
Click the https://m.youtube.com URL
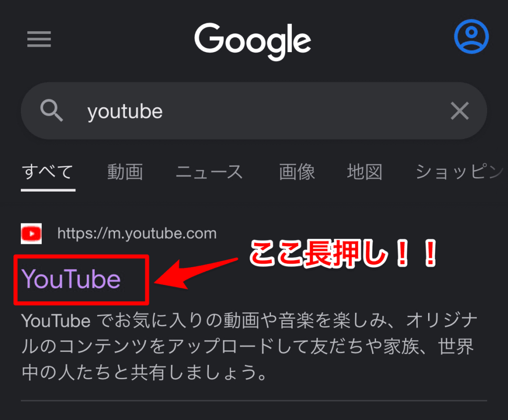(137, 233)
